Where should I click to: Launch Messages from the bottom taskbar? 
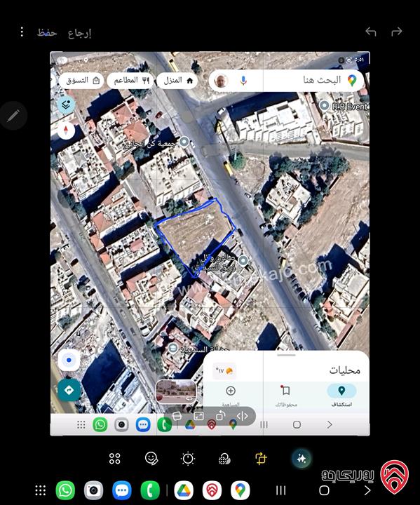[122, 490]
